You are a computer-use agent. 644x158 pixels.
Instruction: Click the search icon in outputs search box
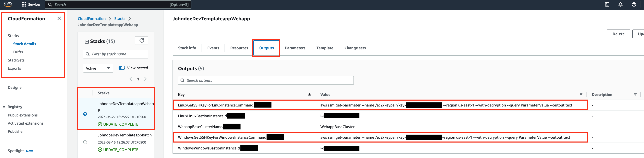coord(182,81)
